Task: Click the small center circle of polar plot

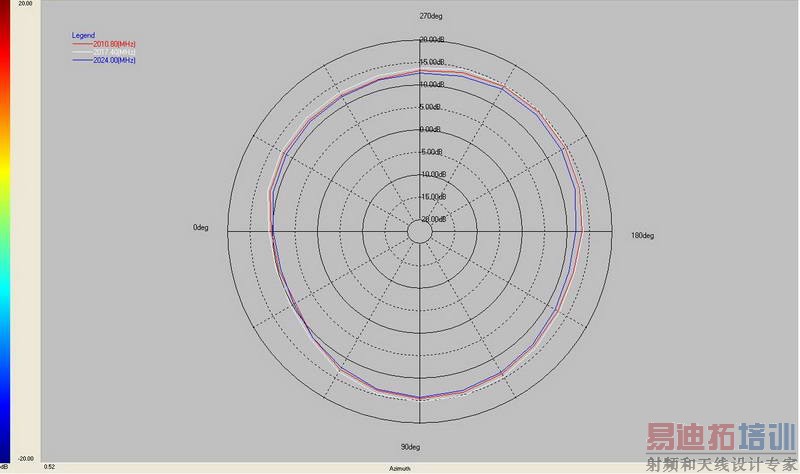Action: click(x=420, y=232)
